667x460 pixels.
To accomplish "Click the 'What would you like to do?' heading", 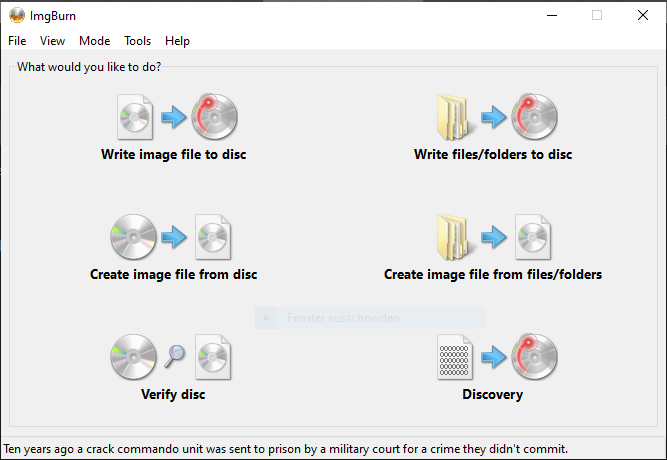I will (89, 67).
